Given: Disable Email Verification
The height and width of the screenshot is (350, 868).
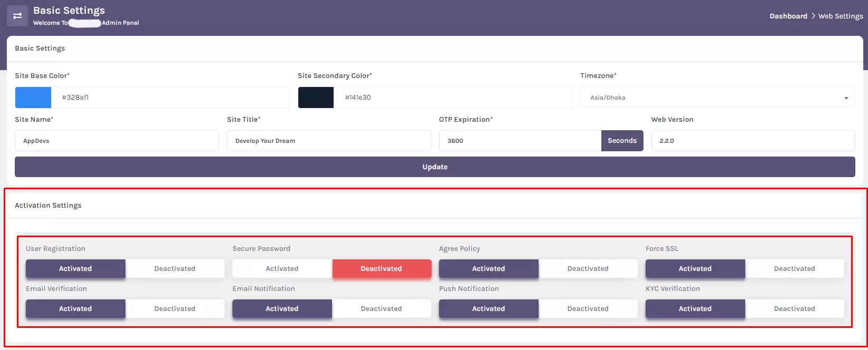Looking at the screenshot, I should (174, 309).
